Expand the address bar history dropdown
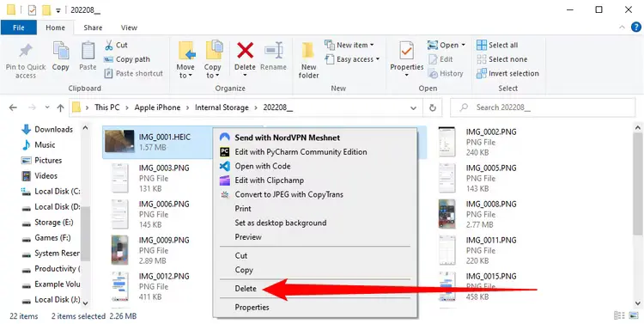The width and height of the screenshot is (644, 324). [414, 107]
